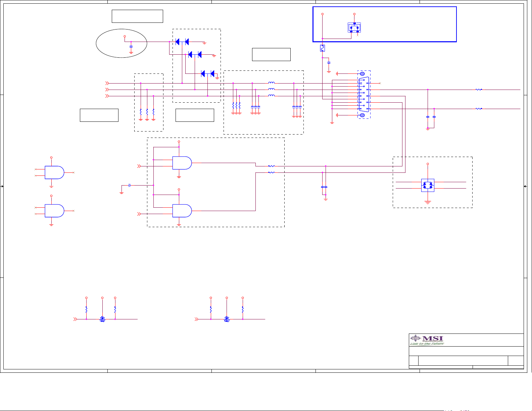Select the lower series resistor after the AND gates

pyautogui.click(x=272, y=172)
